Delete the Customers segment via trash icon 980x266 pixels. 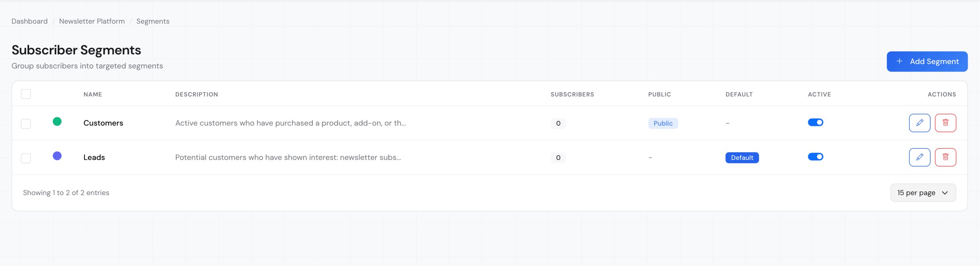(945, 123)
